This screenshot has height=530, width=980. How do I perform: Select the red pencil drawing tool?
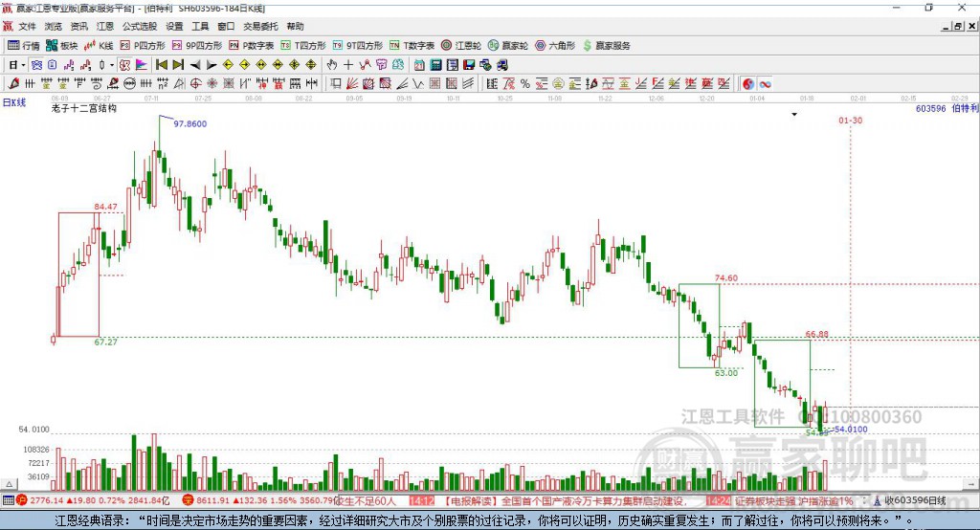tap(13, 84)
